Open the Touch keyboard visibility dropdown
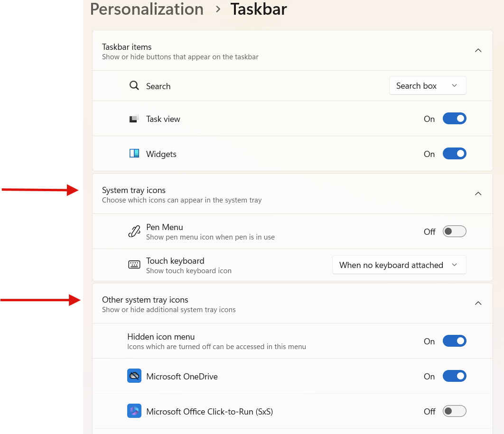Screen dimensions: 504x434 tap(399, 265)
